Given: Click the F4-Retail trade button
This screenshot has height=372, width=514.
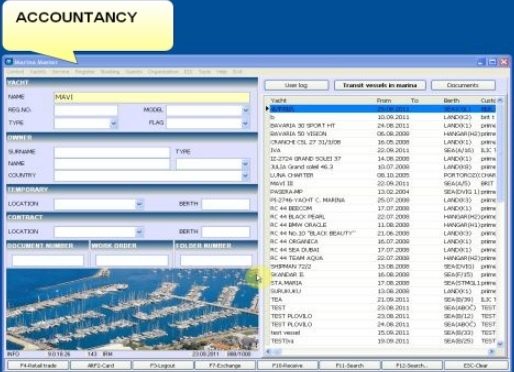Looking at the screenshot, I should click(38, 365).
